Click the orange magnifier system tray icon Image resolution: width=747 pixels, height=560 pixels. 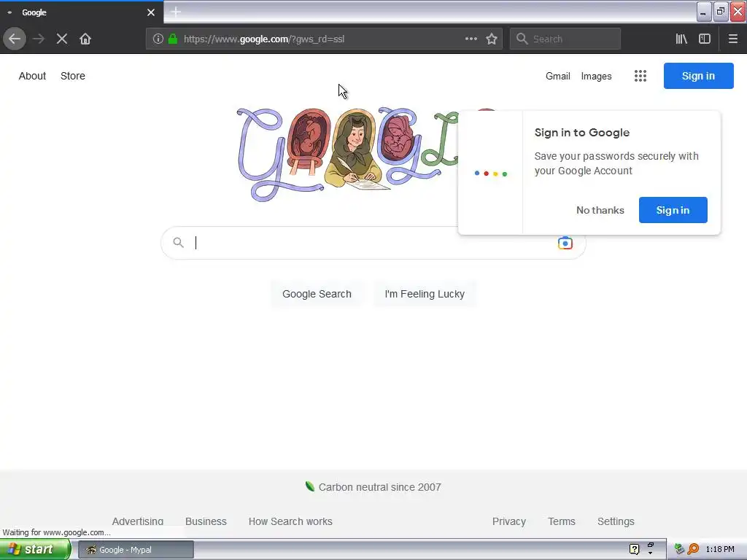point(693,549)
